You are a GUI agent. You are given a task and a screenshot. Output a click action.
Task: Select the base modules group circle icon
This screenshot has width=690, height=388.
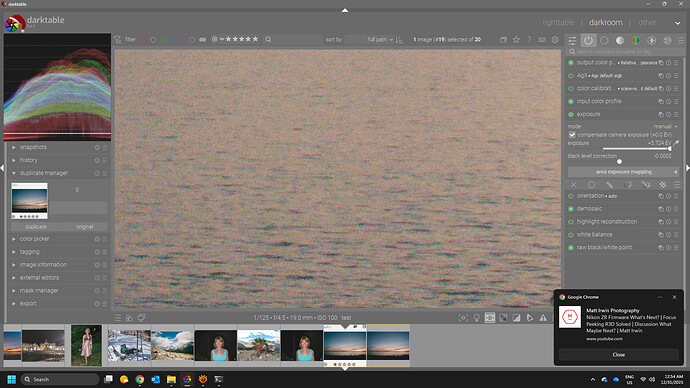(604, 40)
